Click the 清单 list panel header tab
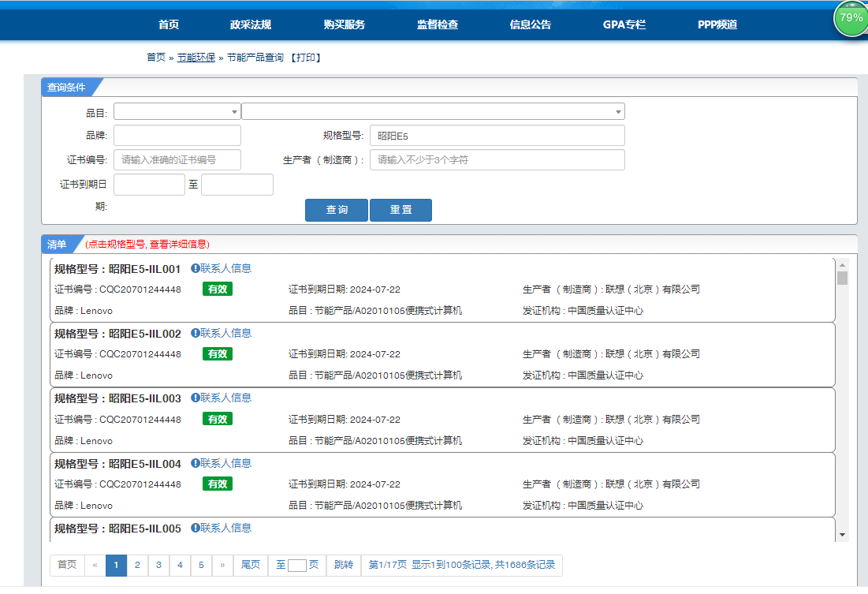The width and height of the screenshot is (868, 594). (x=58, y=245)
